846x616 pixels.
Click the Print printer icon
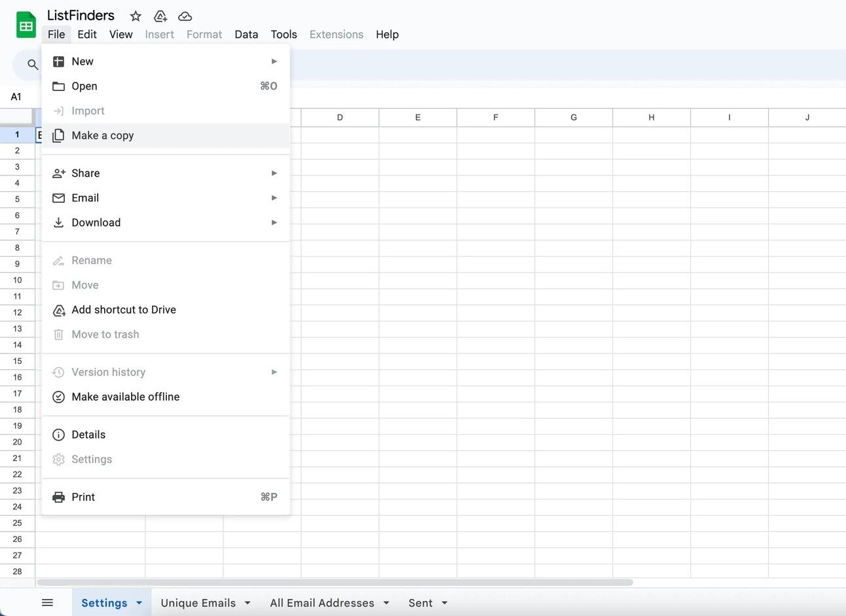tap(58, 498)
